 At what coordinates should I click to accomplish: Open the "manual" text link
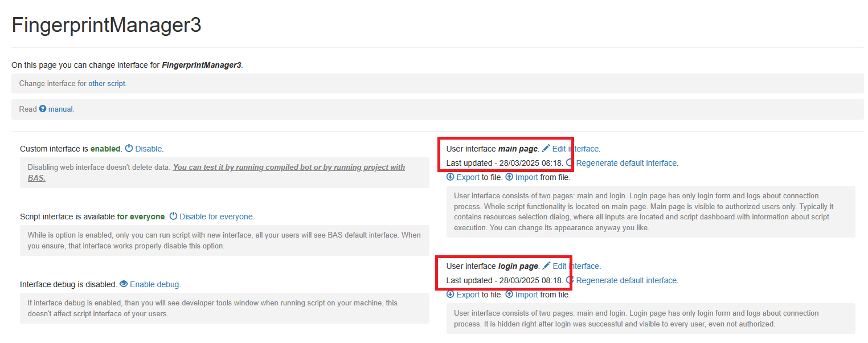(60, 109)
